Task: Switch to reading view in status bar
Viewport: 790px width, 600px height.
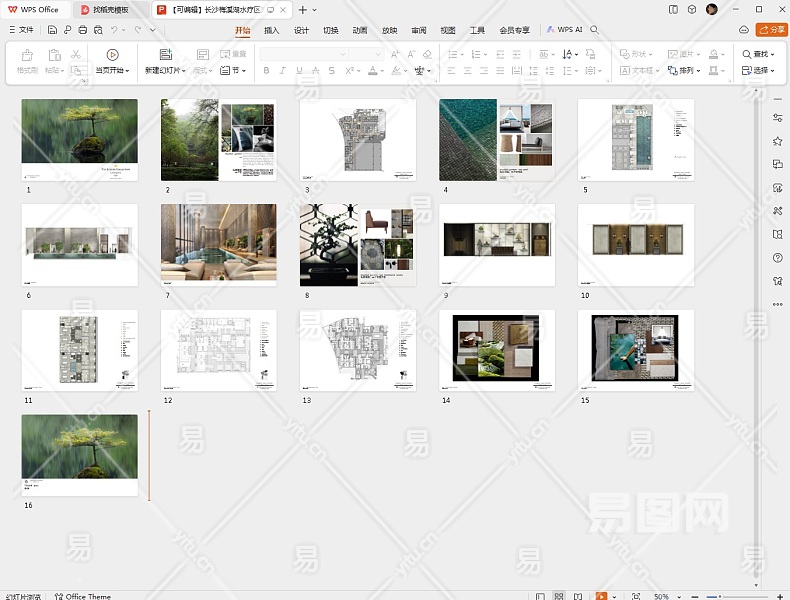Action: 577,596
